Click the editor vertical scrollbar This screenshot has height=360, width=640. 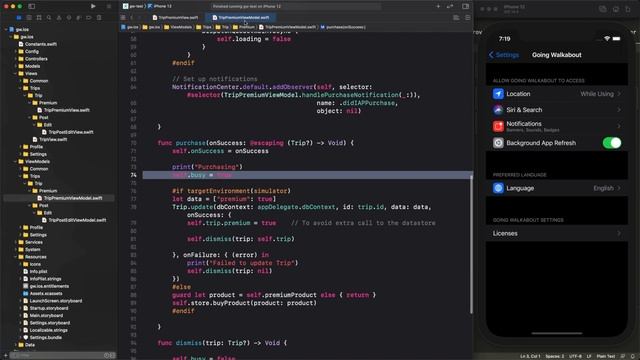pos(471,244)
